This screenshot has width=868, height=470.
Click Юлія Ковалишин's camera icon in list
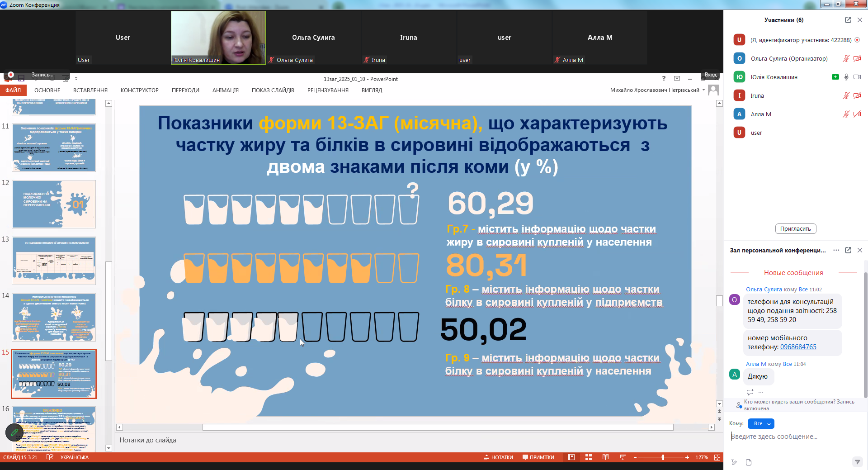coord(857,77)
